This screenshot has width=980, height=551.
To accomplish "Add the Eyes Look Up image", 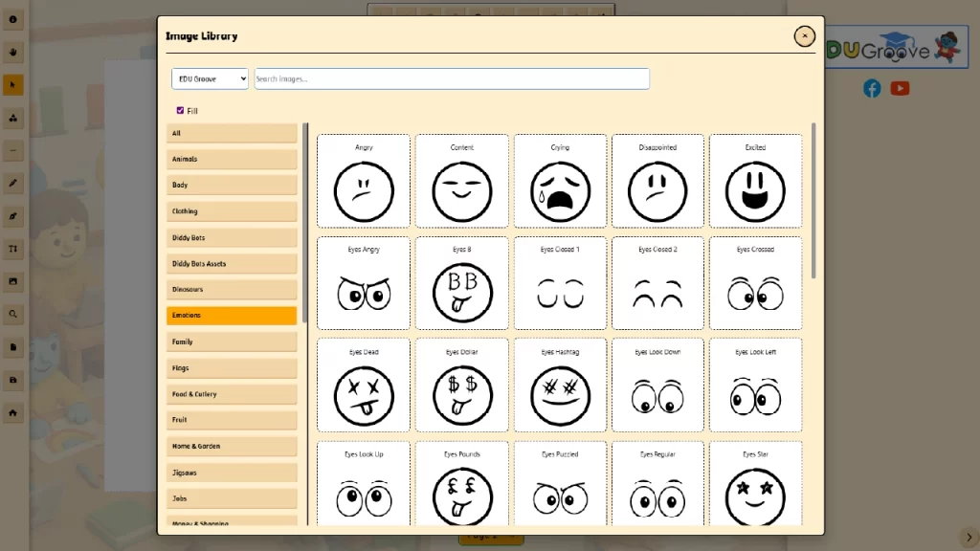I will (x=364, y=483).
